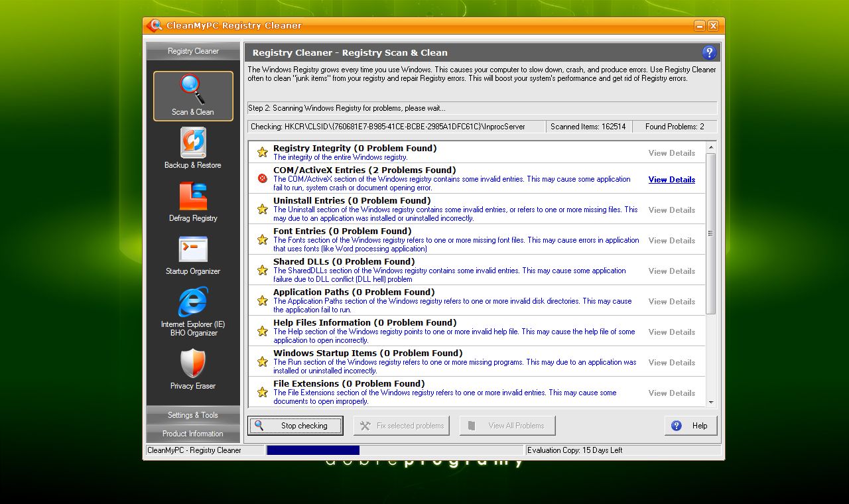The width and height of the screenshot is (849, 504).
Task: Click the star icon beside Help Files Information
Action: [x=263, y=331]
